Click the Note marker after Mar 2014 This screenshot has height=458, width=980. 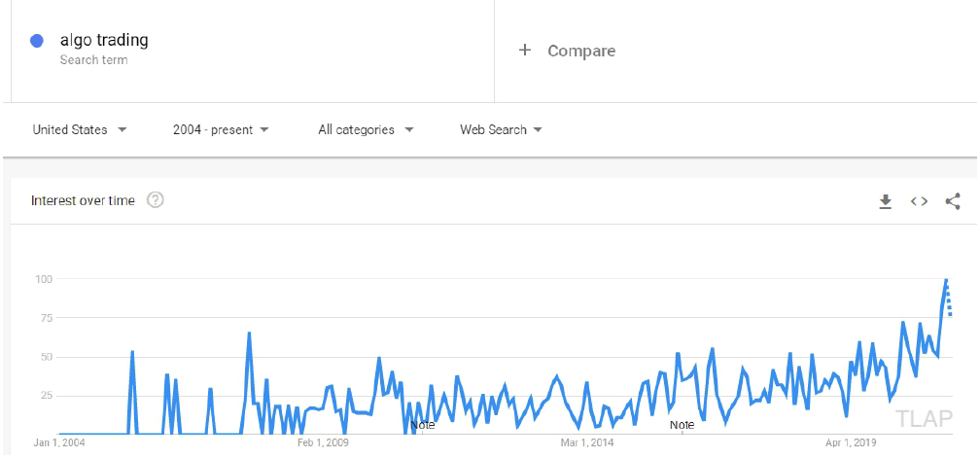682,426
